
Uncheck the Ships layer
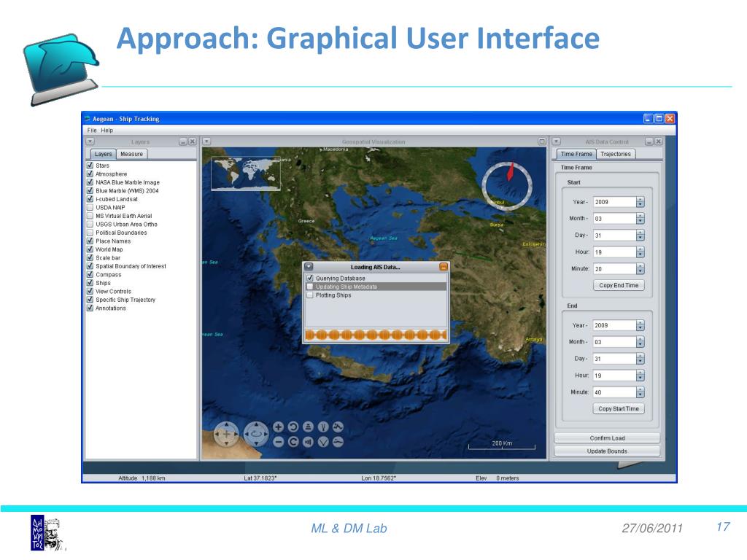click(x=90, y=283)
